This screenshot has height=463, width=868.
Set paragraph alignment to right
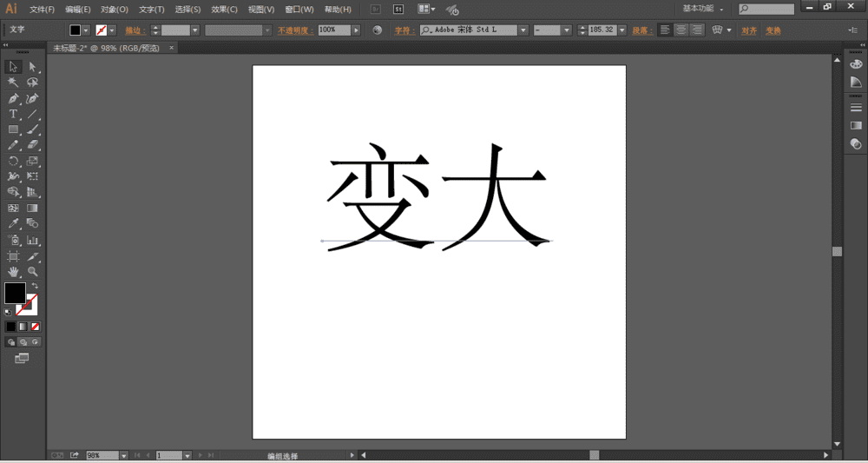pos(697,30)
